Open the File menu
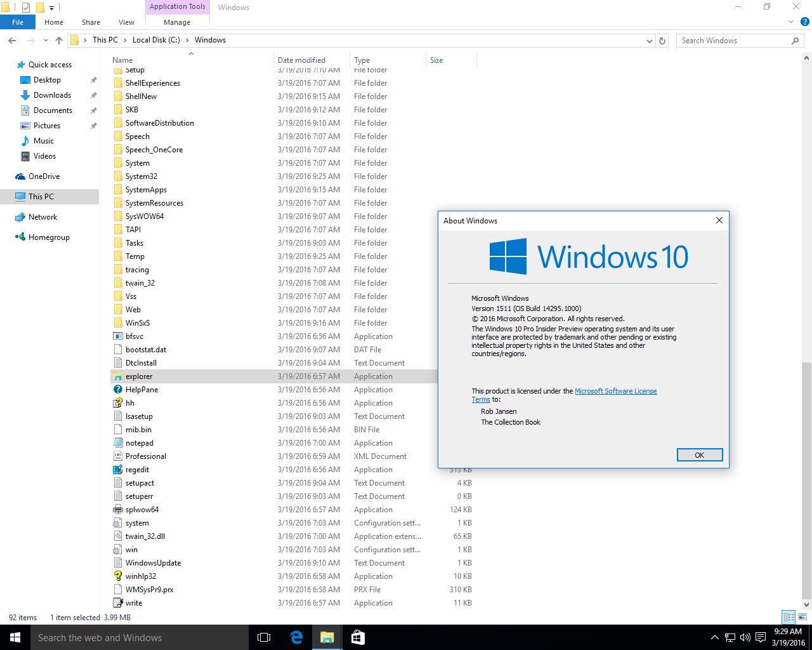Image resolution: width=812 pixels, height=650 pixels. pyautogui.click(x=18, y=22)
